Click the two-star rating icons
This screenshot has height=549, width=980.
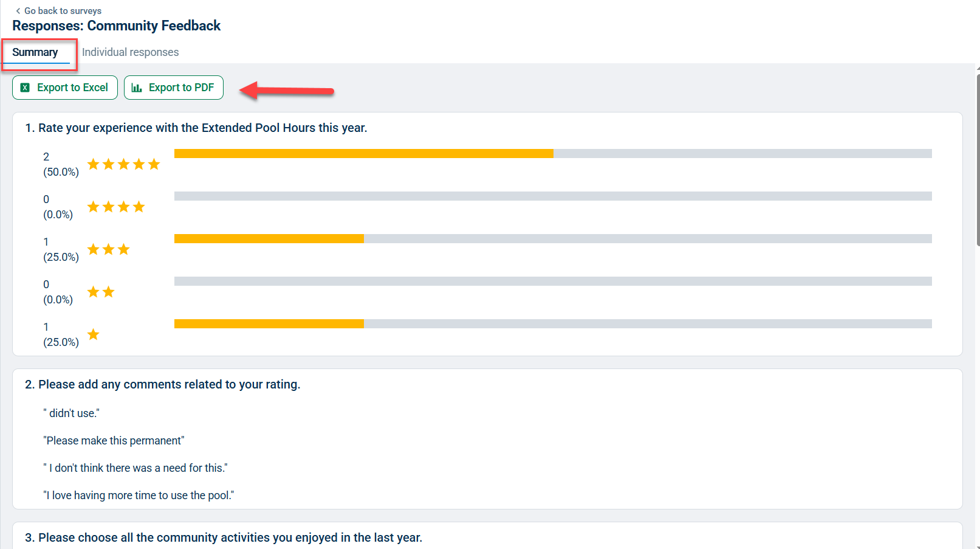tap(101, 292)
